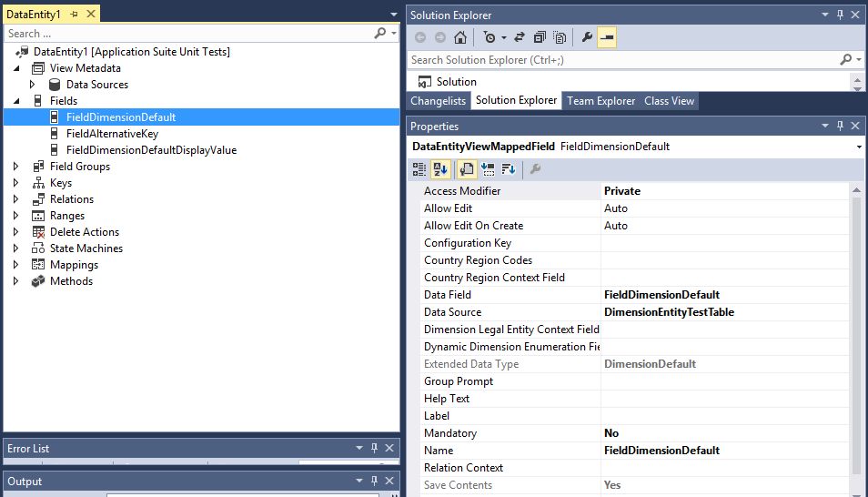The image size is (868, 497).
Task: Expand the Field Groups node
Action: point(16,167)
